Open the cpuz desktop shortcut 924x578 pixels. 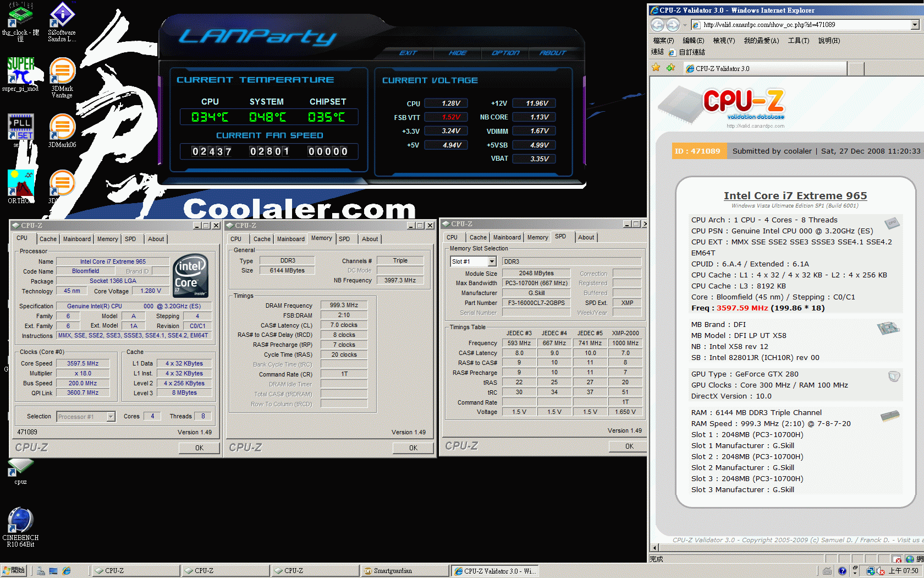(20, 472)
